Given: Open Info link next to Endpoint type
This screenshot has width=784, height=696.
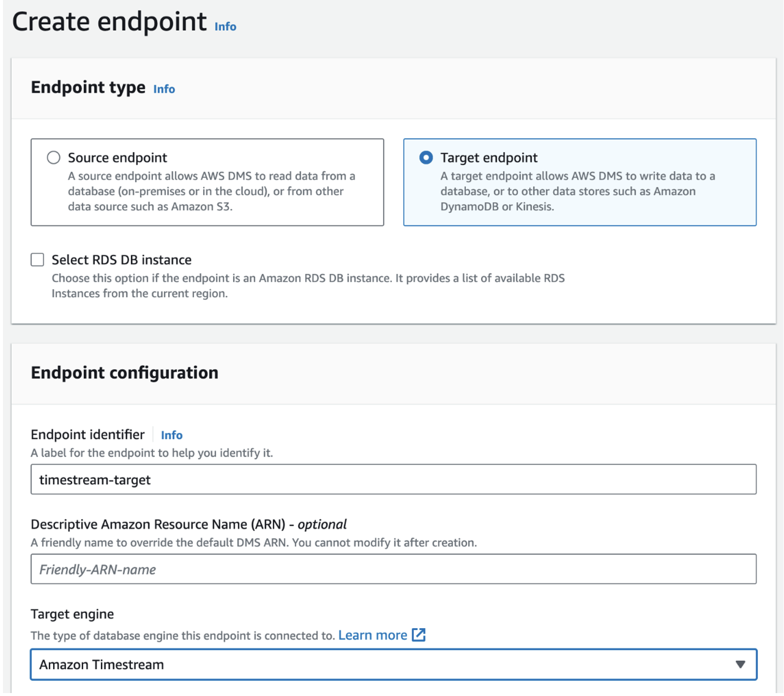Looking at the screenshot, I should (164, 89).
